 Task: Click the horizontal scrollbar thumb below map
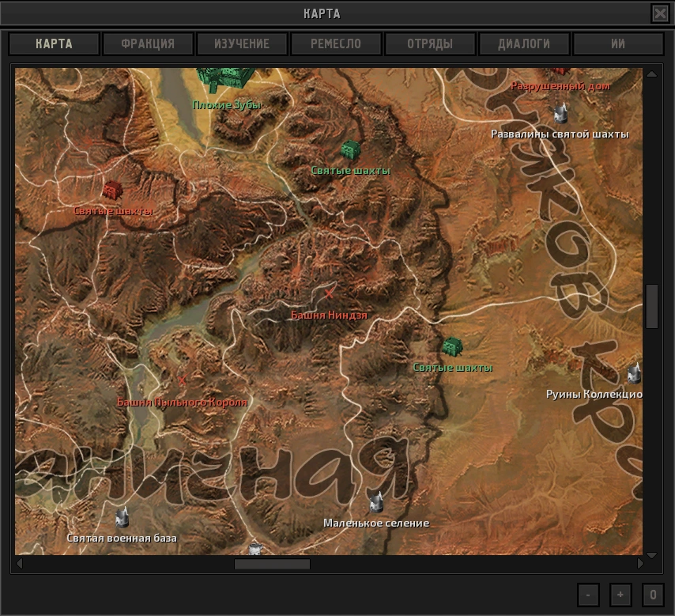(272, 564)
